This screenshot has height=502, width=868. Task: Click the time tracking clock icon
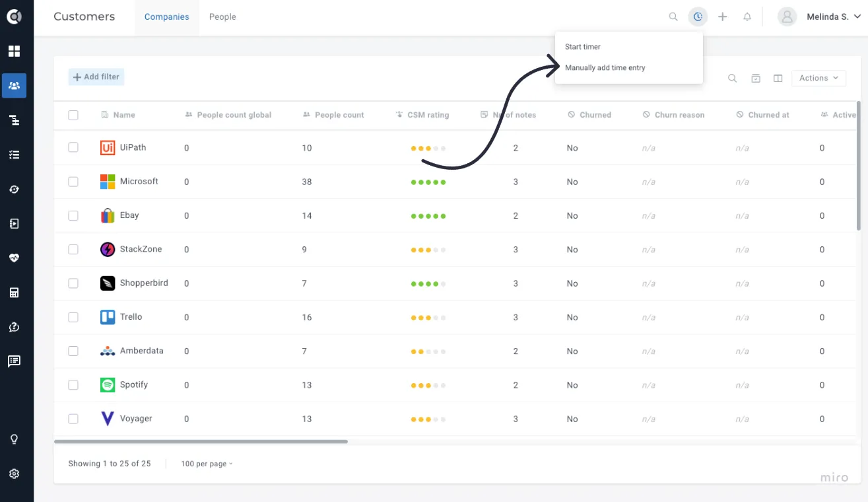tap(698, 17)
